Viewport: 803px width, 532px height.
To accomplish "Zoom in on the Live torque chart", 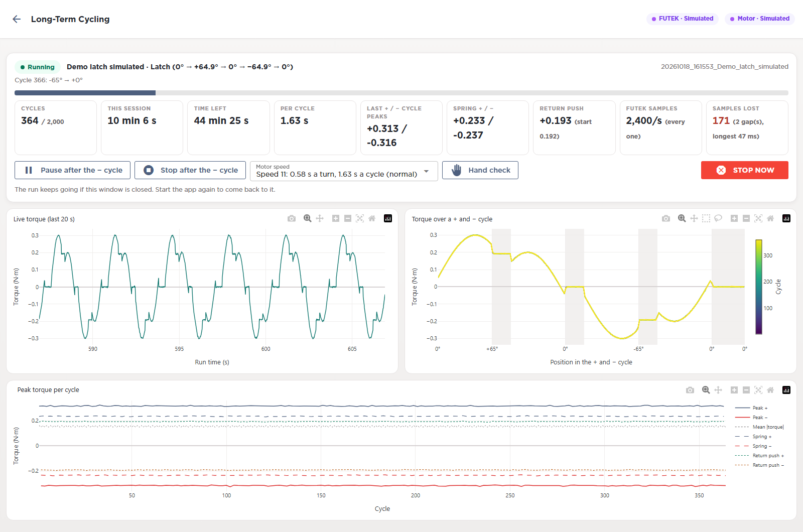I will click(336, 218).
